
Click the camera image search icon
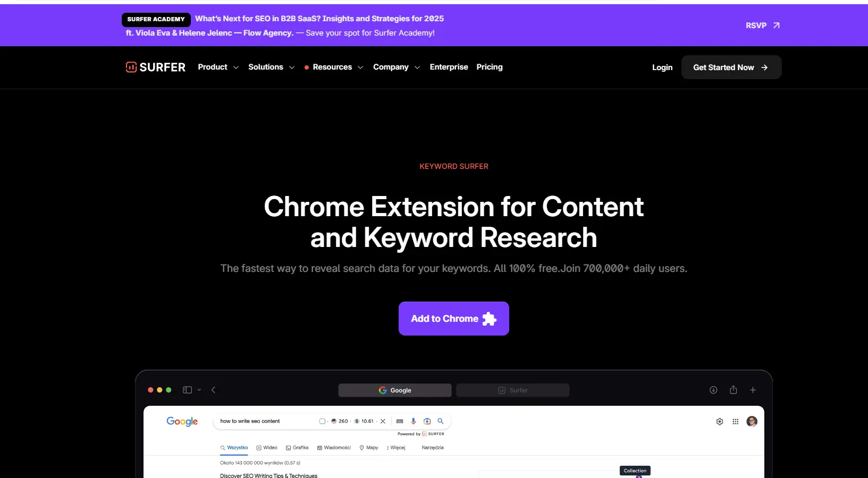(x=427, y=421)
